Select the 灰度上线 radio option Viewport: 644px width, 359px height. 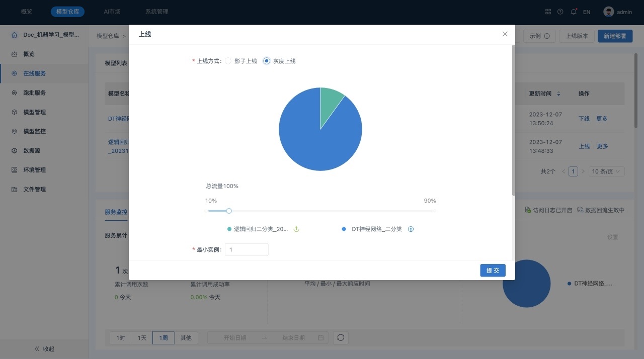pyautogui.click(x=267, y=61)
